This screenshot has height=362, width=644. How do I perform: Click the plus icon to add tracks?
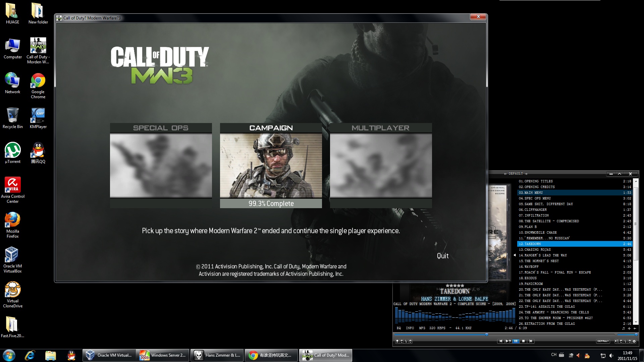click(629, 328)
